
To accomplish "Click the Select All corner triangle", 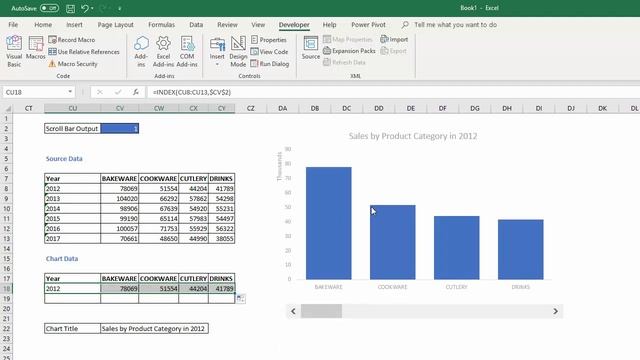I will 8,109.
